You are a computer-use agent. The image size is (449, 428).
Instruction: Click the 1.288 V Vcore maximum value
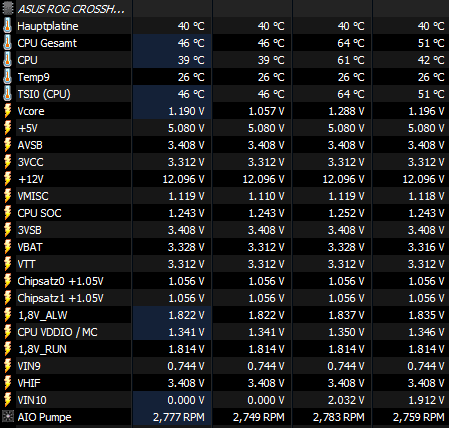346,111
